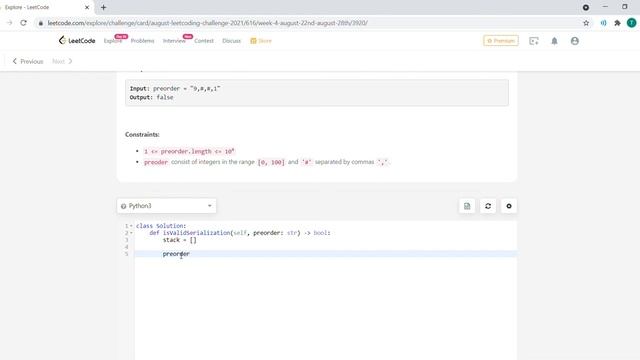Click the blue speaker extension icon
640x360 pixels.
tap(603, 23)
